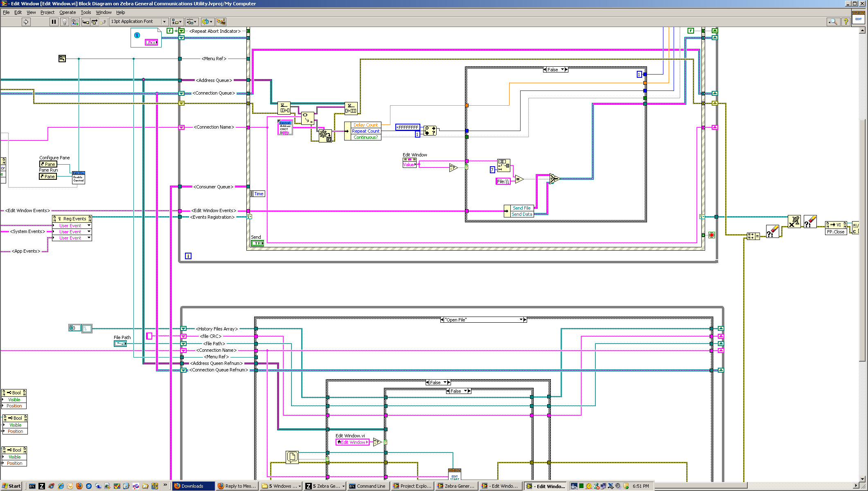The width and height of the screenshot is (868, 491).
Task: Toggle Retain Wire Values button
Action: [x=75, y=22]
